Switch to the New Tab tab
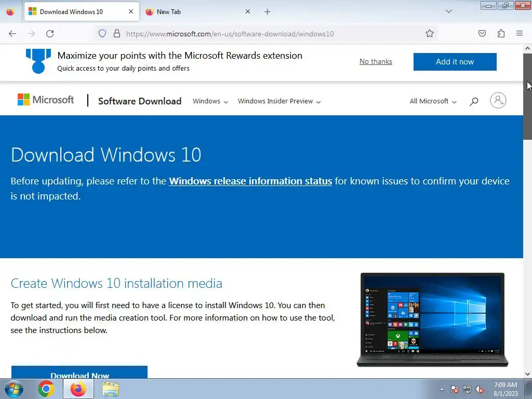This screenshot has height=399, width=532. 198,11
